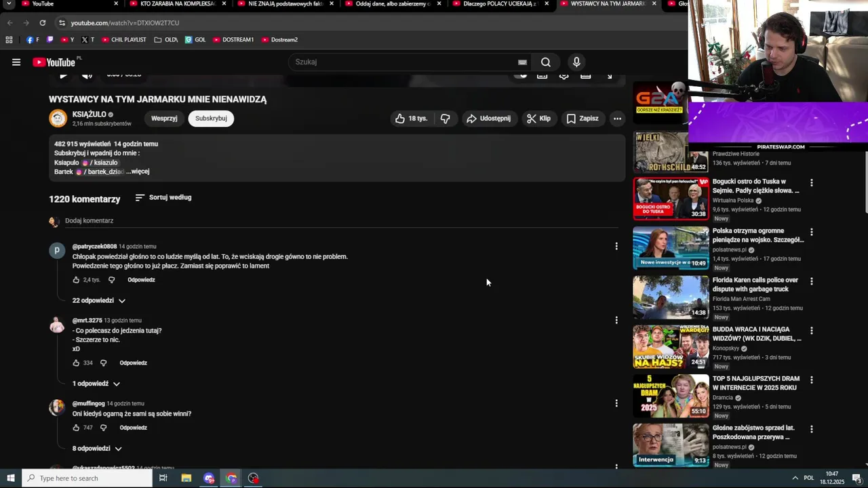Click Zapisz save button

pyautogui.click(x=583, y=119)
